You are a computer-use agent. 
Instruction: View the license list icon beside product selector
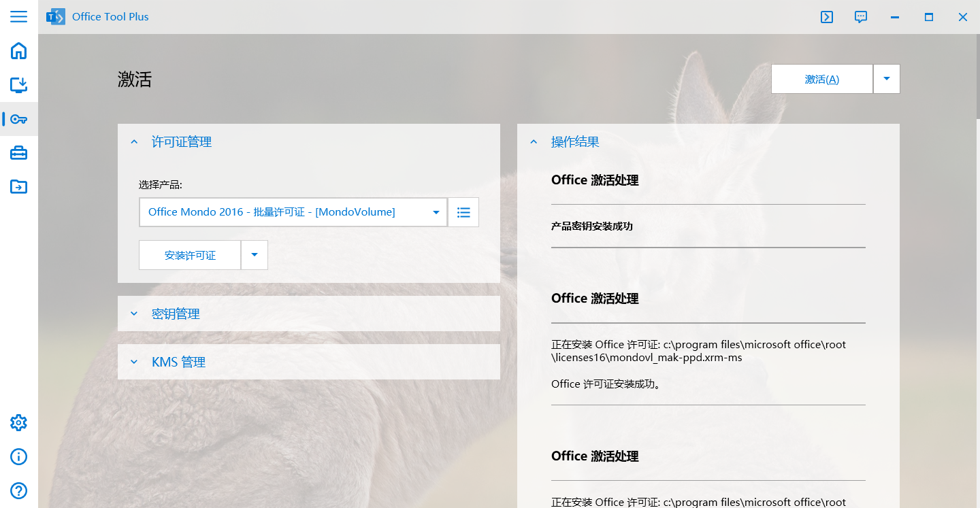(463, 211)
